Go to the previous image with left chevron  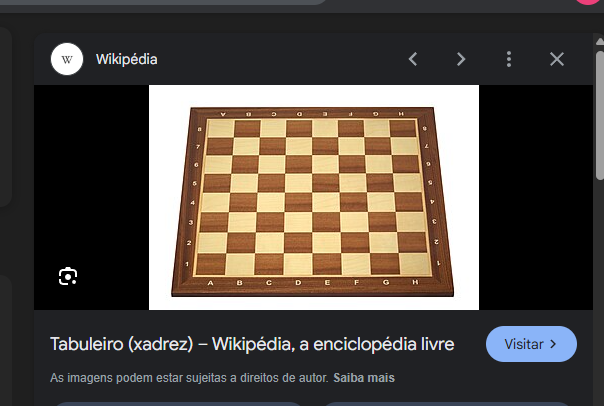point(413,59)
